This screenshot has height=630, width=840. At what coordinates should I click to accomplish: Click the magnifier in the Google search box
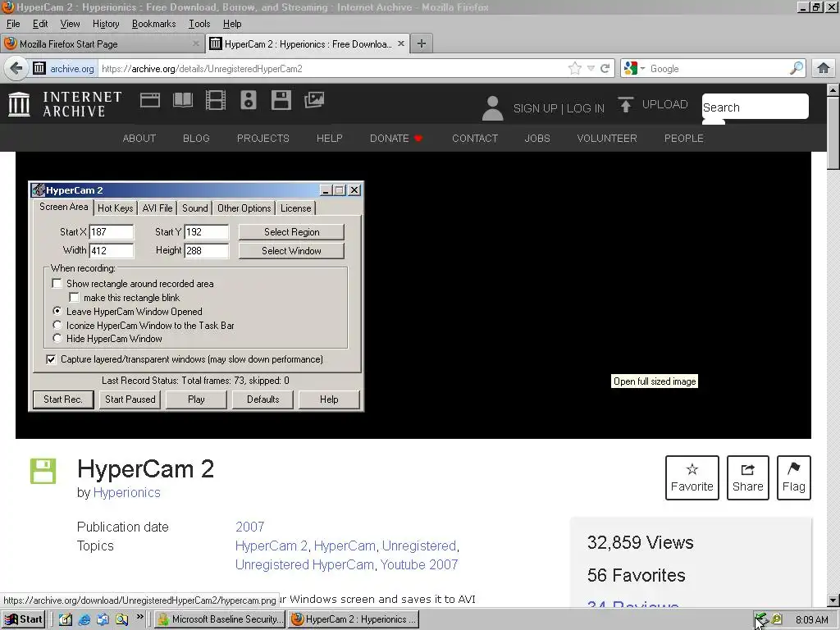[x=796, y=68]
